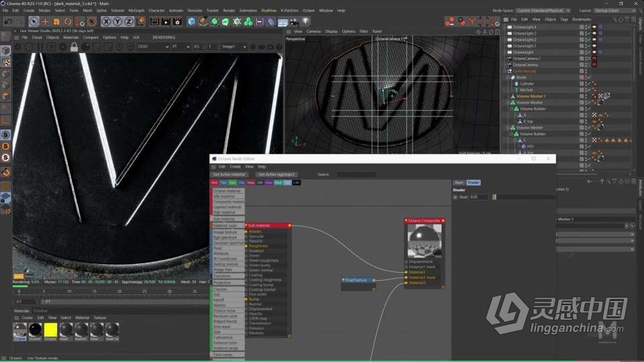Click the Undo arrow icon
Screen dimensions: 644x362
coord(8,21)
